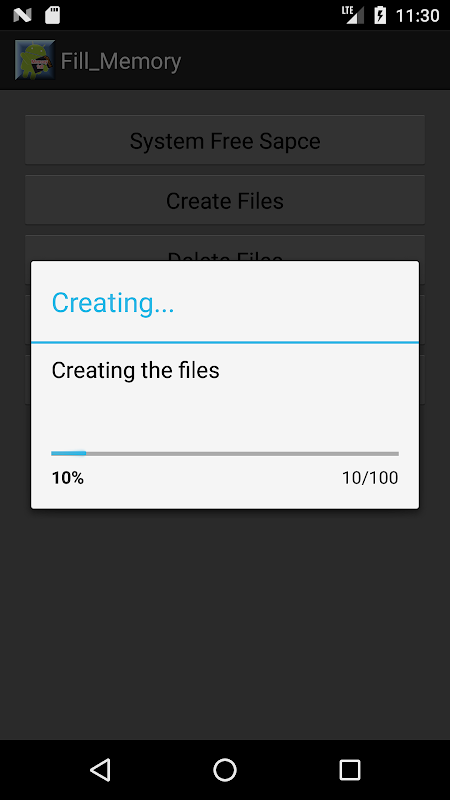The image size is (450, 800).
Task: Tap the N notification icon in status bar
Action: tap(22, 15)
